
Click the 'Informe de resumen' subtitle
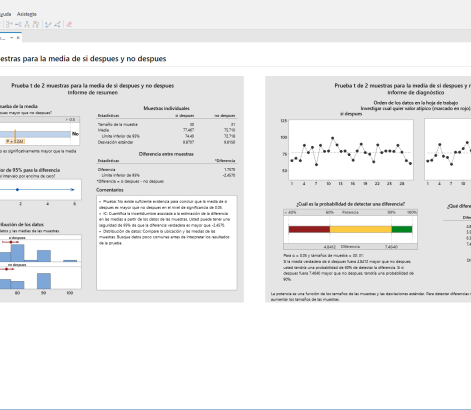click(93, 92)
